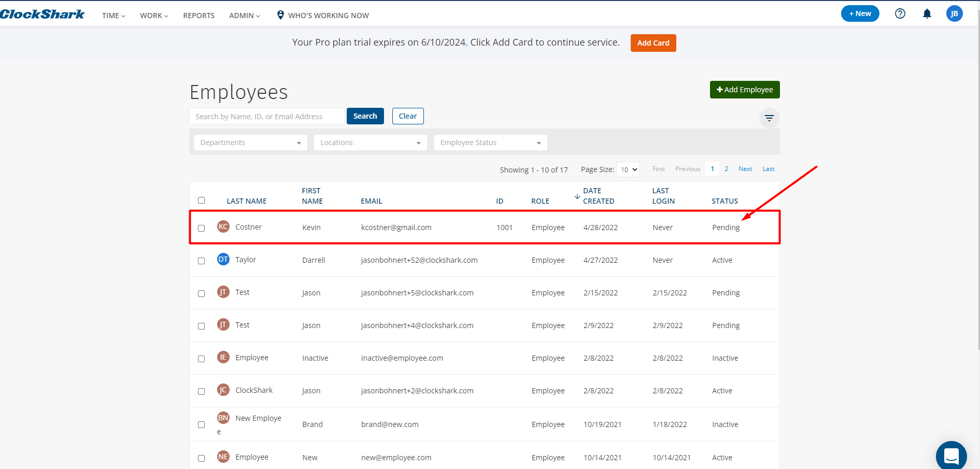
Task: Click the KC avatar for Costner
Action: pos(223,226)
